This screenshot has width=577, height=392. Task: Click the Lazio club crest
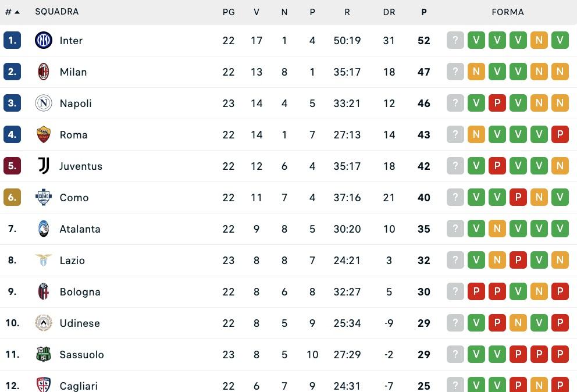click(44, 260)
